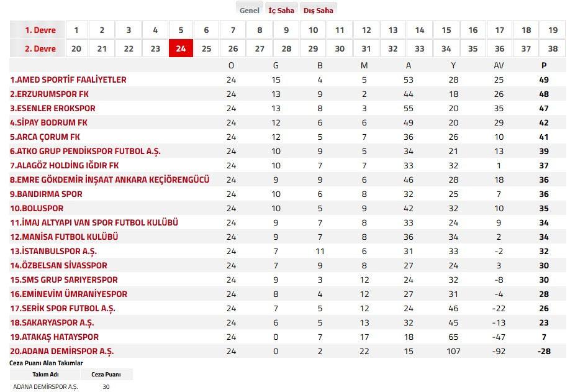
Task: Open week 30 standings
Action: [340, 48]
